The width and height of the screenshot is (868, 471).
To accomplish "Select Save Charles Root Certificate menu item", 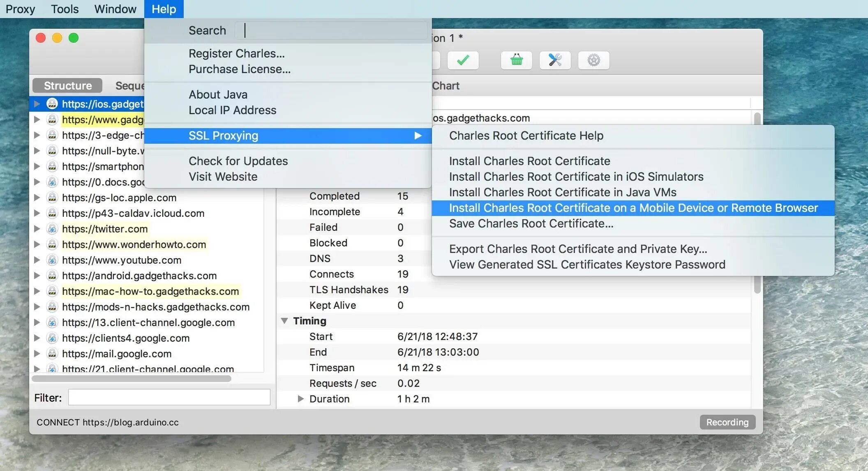I will click(531, 223).
